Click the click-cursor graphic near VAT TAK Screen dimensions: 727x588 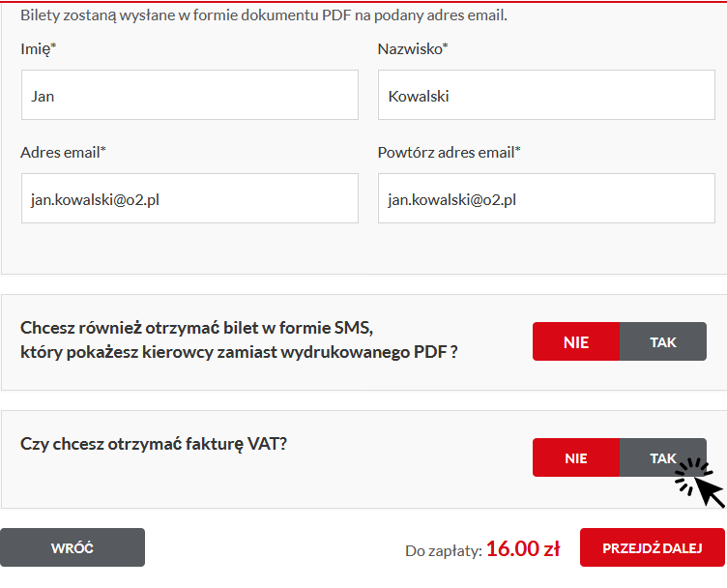[699, 483]
